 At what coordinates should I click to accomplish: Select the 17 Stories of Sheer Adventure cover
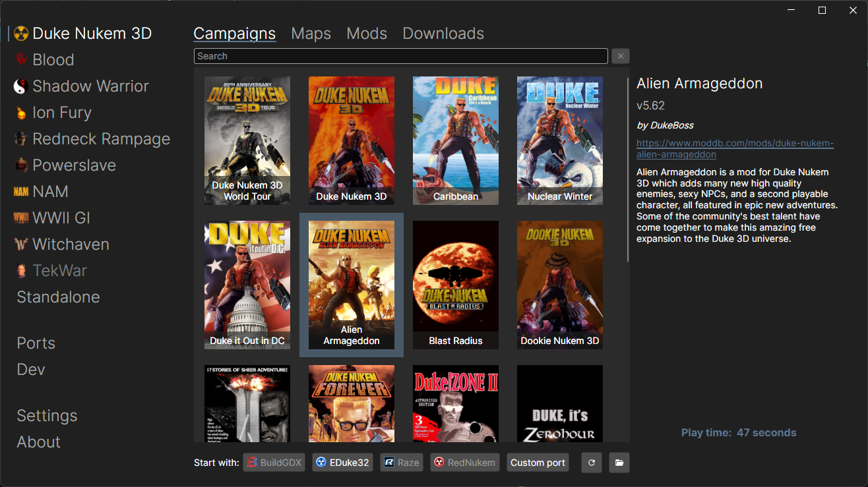tap(247, 403)
